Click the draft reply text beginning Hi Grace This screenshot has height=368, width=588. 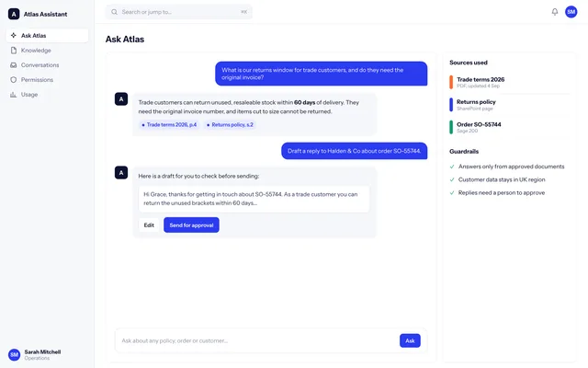coord(254,199)
